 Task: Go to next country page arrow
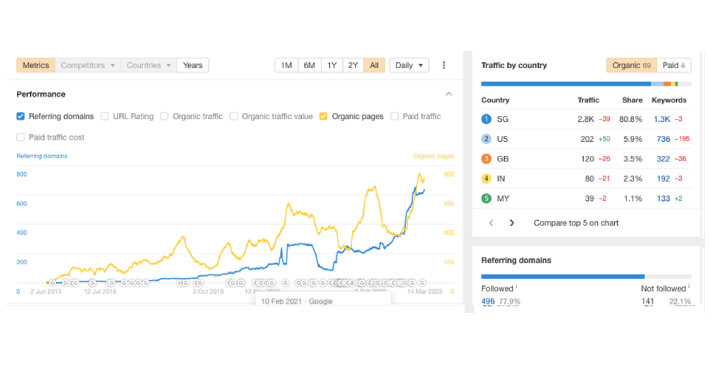(511, 223)
